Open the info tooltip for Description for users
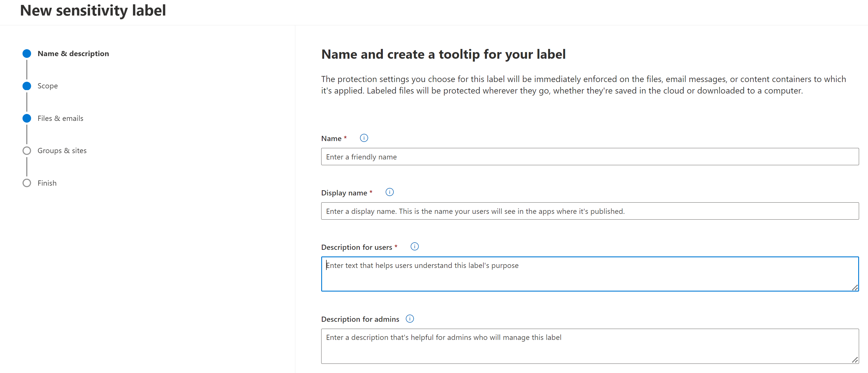This screenshot has width=868, height=373. (415, 247)
